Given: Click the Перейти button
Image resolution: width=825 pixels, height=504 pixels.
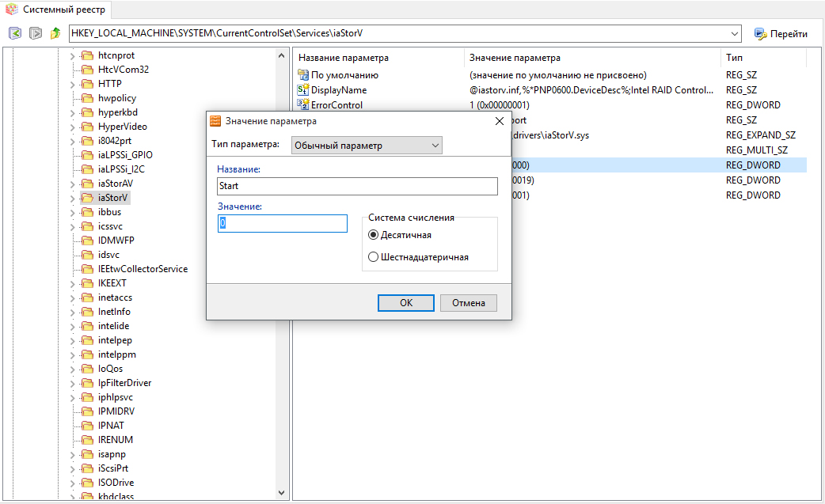Looking at the screenshot, I should (x=781, y=34).
